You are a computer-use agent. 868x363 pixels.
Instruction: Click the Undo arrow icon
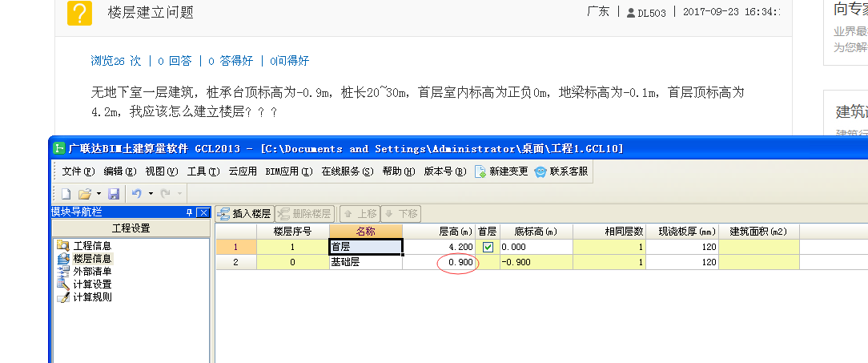click(137, 193)
